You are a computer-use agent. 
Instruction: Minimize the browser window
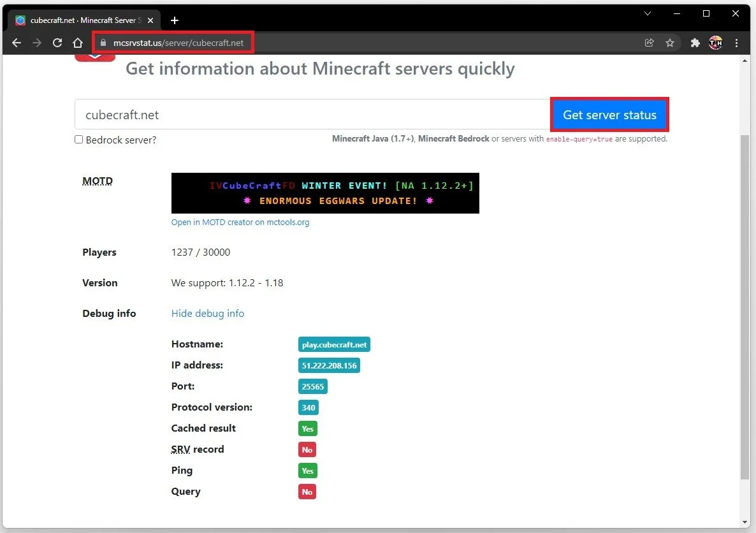point(677,13)
